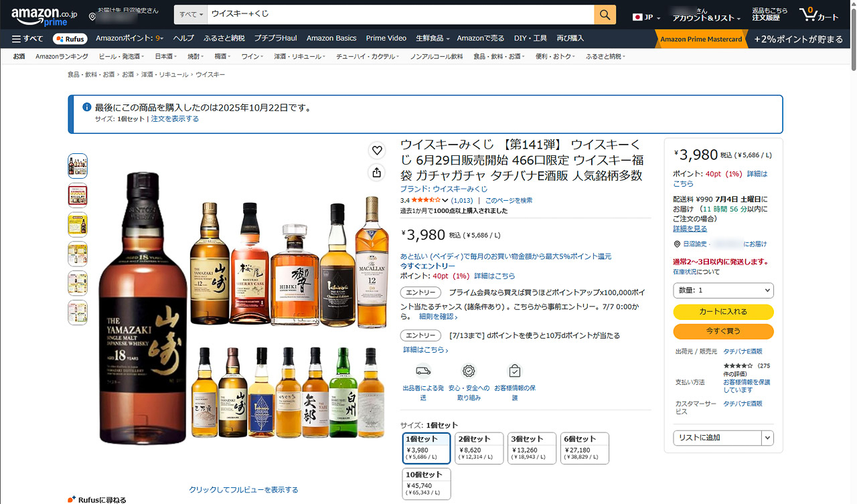This screenshot has height=504, width=857.
Task: Expand the リストに追加 dropdown arrow
Action: [x=767, y=438]
